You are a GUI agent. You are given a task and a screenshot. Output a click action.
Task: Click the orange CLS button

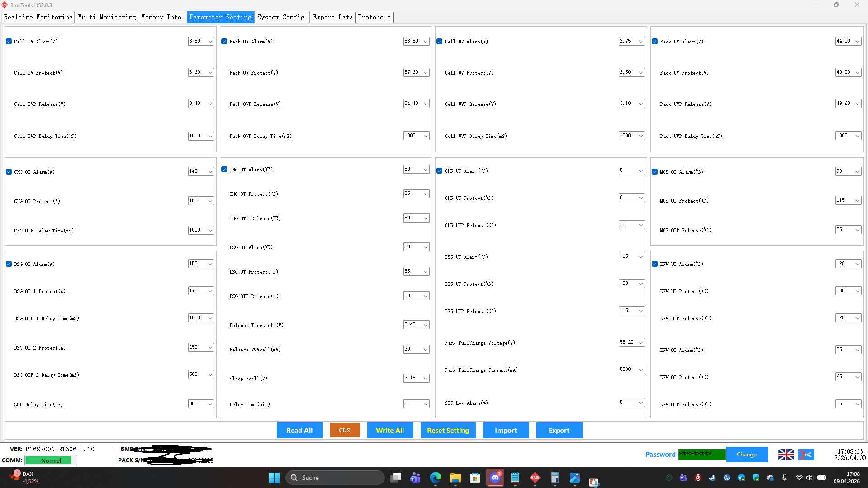point(345,431)
